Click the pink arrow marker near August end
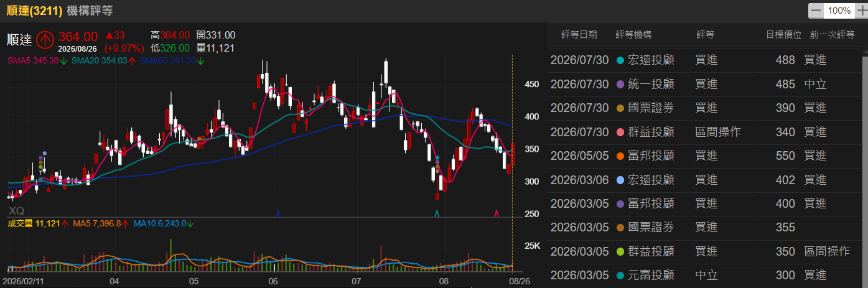 click(496, 213)
